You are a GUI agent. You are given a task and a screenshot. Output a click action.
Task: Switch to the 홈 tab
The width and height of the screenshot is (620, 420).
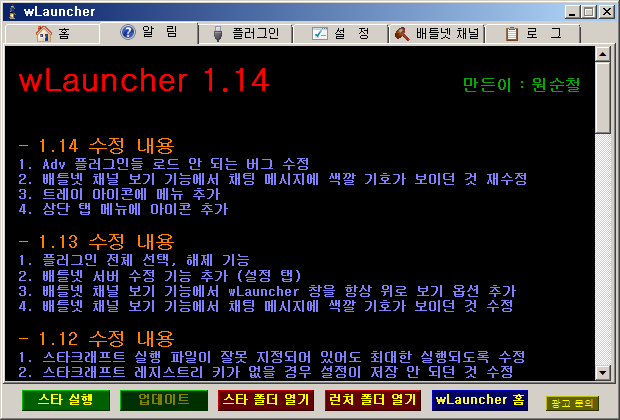pyautogui.click(x=52, y=34)
